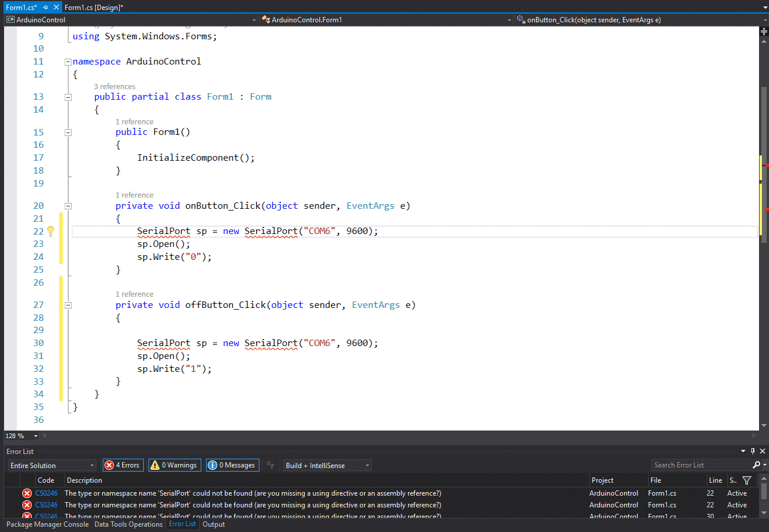The image size is (769, 532).
Task: Click the lightbulb quick actions icon
Action: click(x=50, y=231)
